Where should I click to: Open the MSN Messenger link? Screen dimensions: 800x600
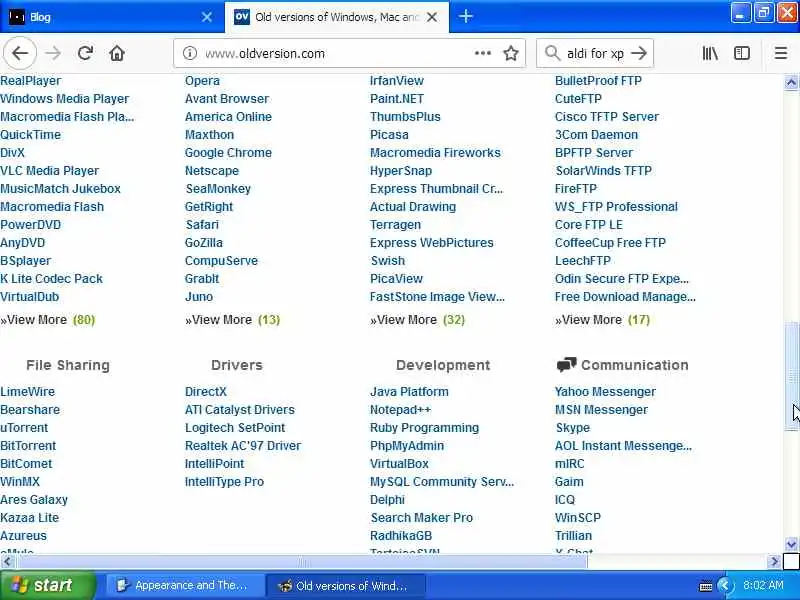click(601, 410)
